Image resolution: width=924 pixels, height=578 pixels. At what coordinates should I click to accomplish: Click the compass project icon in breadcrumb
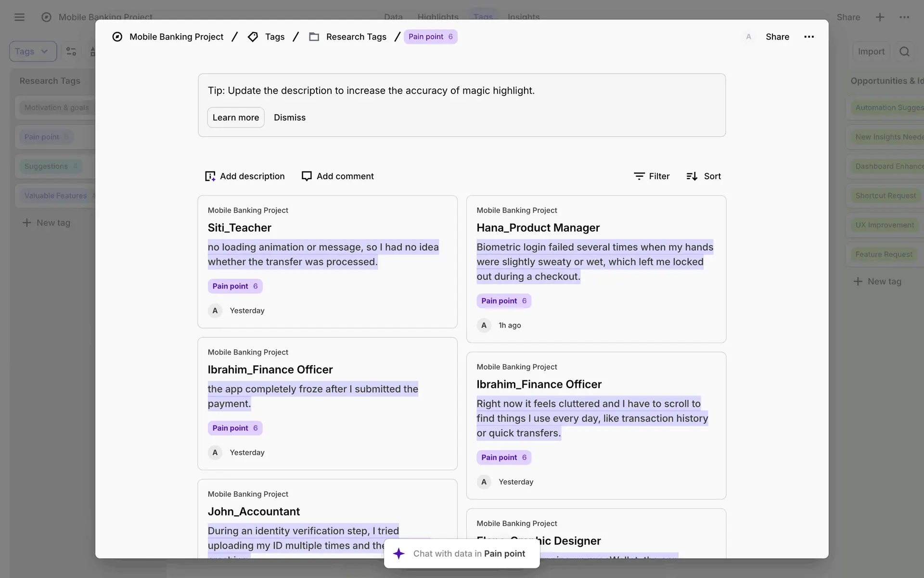pyautogui.click(x=117, y=37)
